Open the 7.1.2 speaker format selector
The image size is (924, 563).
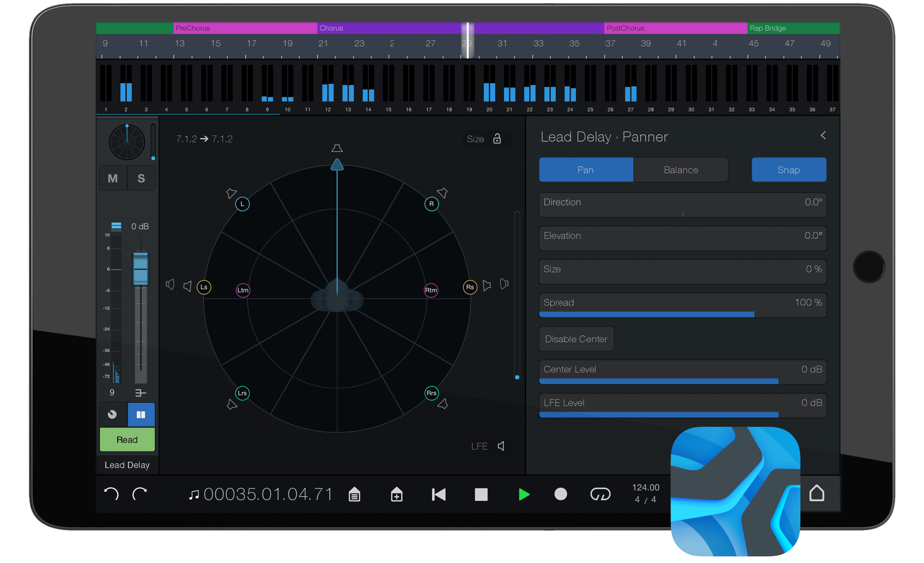click(x=205, y=139)
